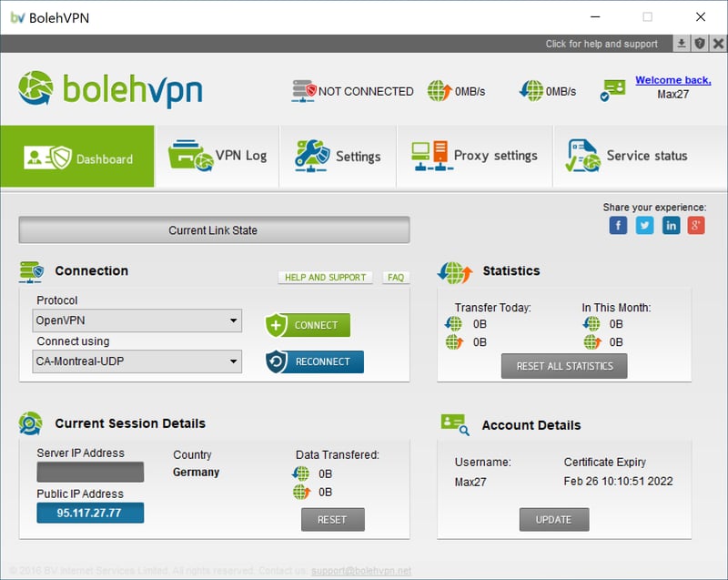Open HELP AND SUPPORT link
The height and width of the screenshot is (580, 728).
coord(326,277)
